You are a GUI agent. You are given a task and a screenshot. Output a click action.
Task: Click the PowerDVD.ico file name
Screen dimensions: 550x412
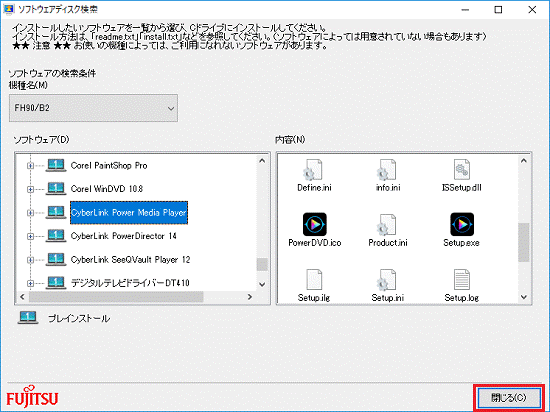(315, 243)
